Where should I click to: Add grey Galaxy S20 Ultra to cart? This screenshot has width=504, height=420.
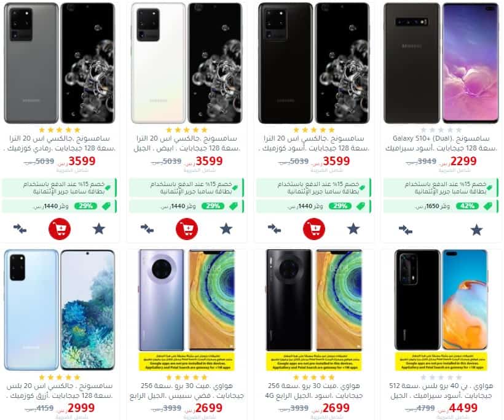[x=60, y=229]
